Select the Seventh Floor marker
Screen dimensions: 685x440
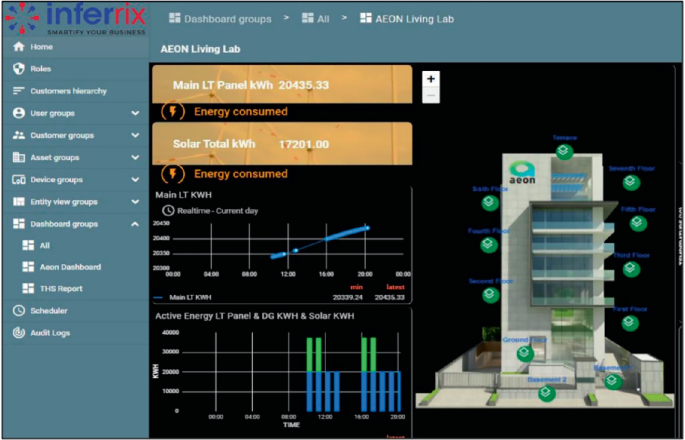click(x=631, y=182)
